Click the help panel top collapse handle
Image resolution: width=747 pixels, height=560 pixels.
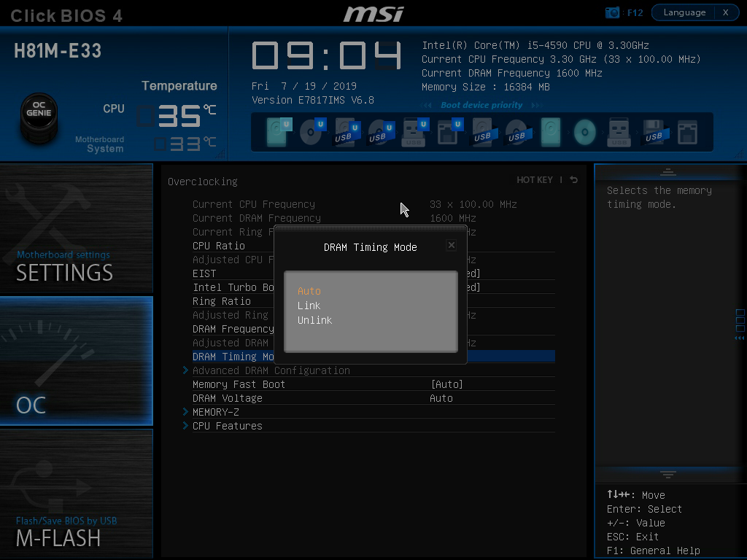pyautogui.click(x=668, y=172)
